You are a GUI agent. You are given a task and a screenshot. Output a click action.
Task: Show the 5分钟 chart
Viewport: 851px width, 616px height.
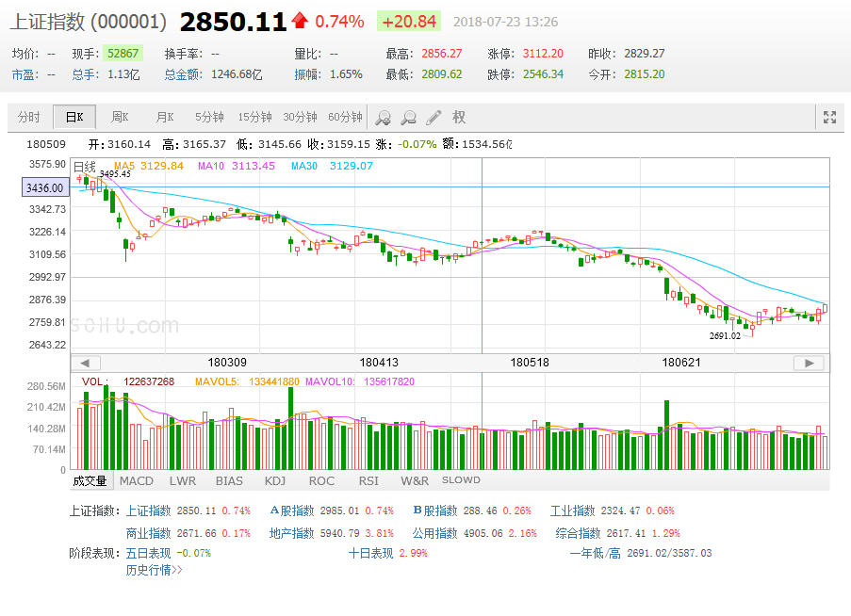pyautogui.click(x=209, y=118)
